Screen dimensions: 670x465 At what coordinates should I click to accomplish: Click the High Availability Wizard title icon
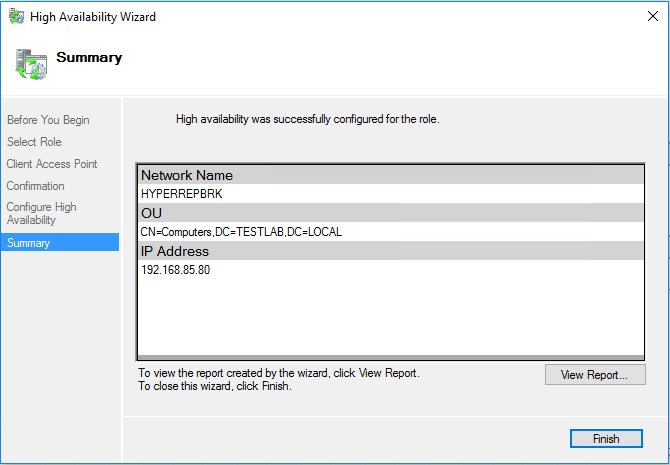click(x=17, y=17)
